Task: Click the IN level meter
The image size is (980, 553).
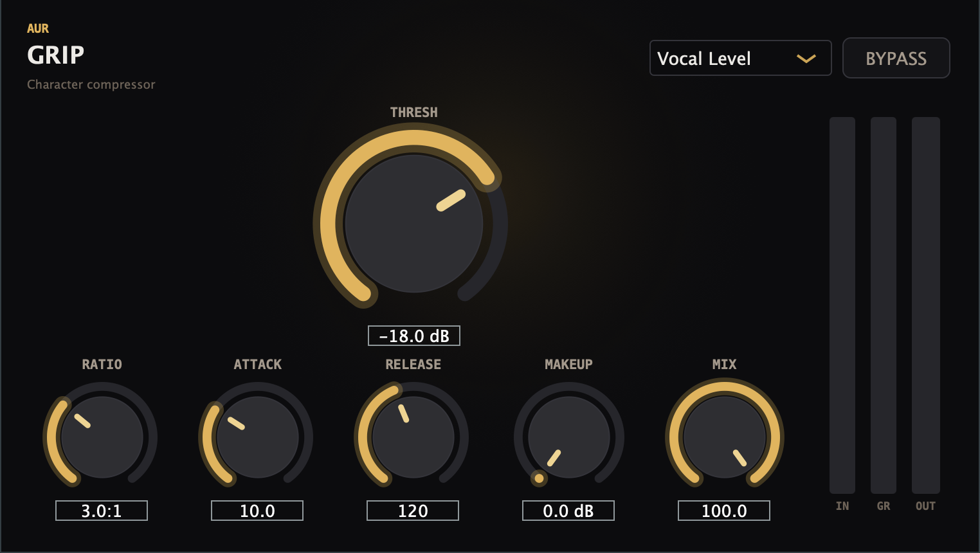Action: pyautogui.click(x=842, y=305)
